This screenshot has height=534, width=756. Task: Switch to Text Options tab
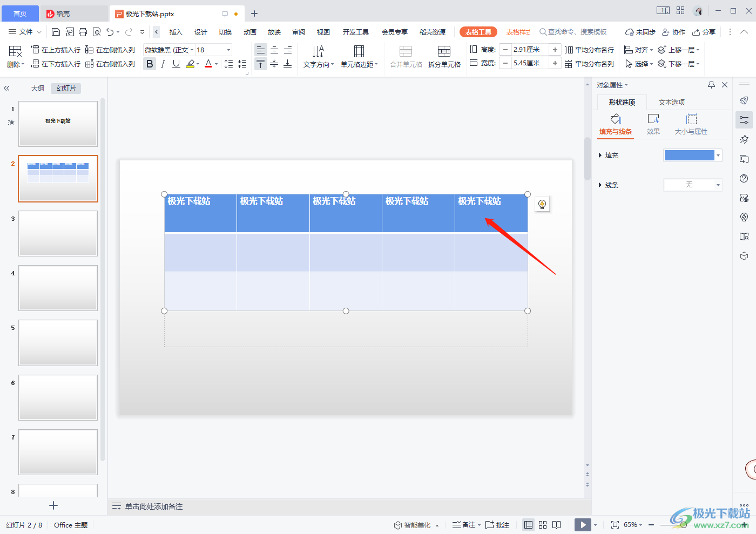click(x=671, y=102)
